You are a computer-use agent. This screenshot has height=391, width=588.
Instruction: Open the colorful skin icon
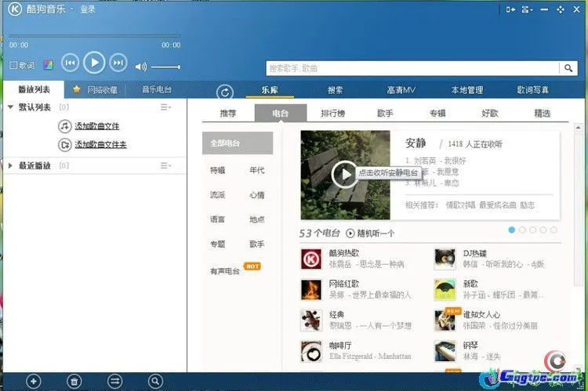(x=48, y=65)
